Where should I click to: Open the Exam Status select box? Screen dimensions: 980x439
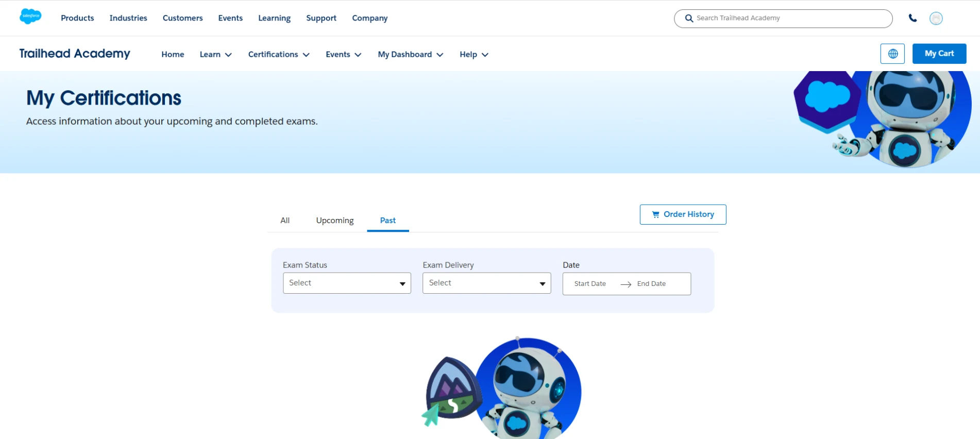coord(347,283)
